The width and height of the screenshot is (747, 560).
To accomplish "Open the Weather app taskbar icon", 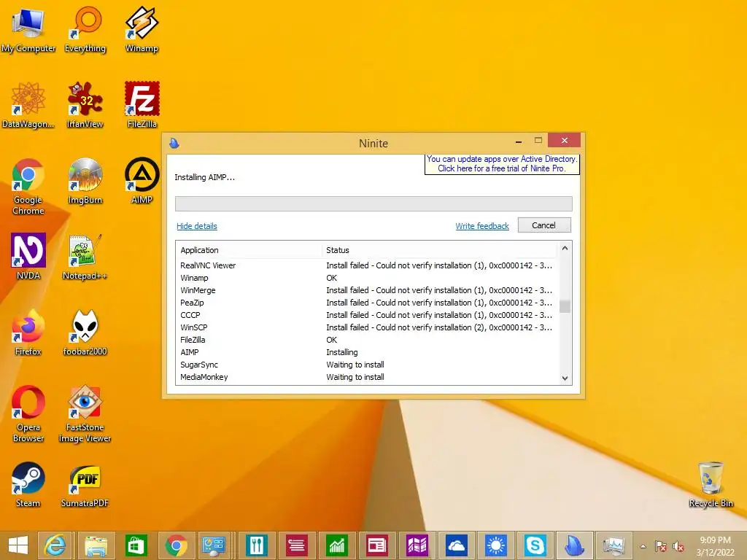I will click(x=496, y=545).
